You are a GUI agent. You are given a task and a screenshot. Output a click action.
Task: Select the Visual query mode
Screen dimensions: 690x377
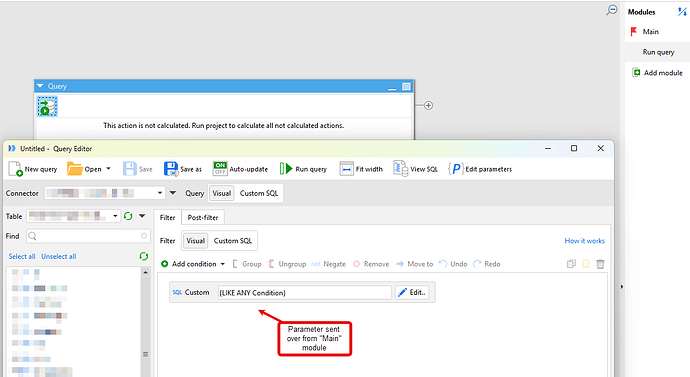[221, 193]
